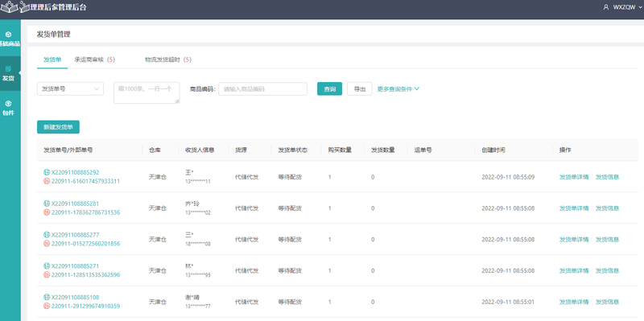Click the timestamp 2022-09-11 08:55:01
This screenshot has height=321, width=644.
point(508,302)
